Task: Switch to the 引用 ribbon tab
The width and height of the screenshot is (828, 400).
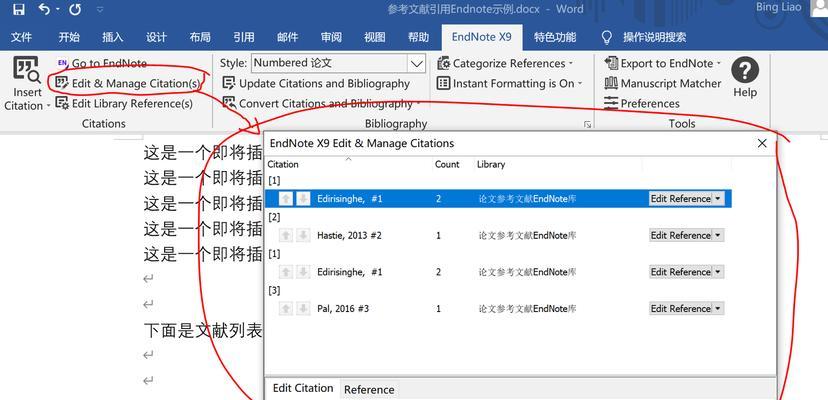Action: (x=243, y=37)
